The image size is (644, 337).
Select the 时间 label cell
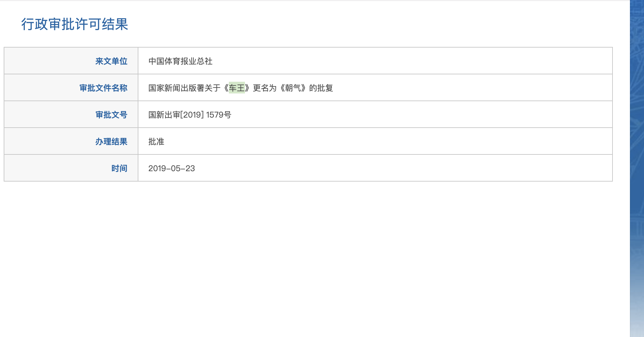point(71,168)
